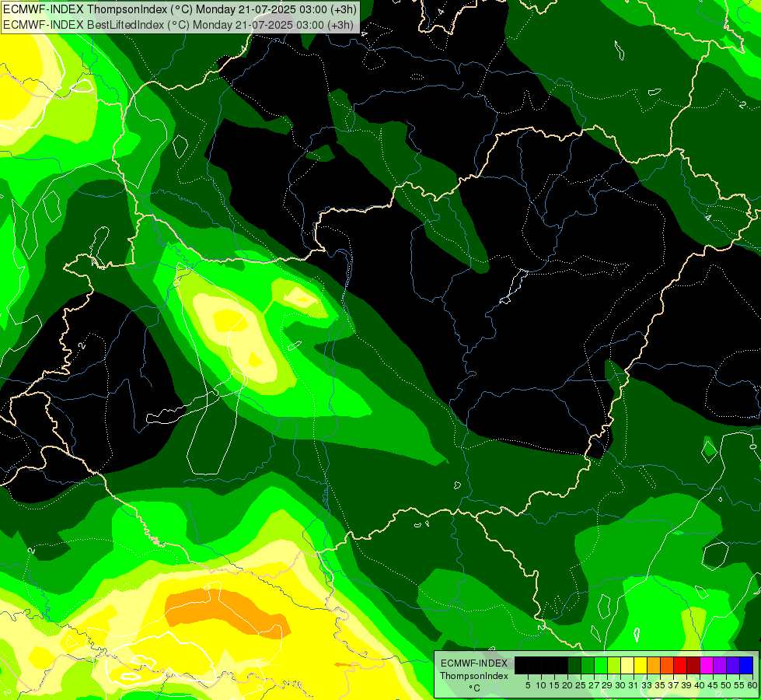Click the legend value 60
761x700 pixels.
pyautogui.click(x=752, y=685)
